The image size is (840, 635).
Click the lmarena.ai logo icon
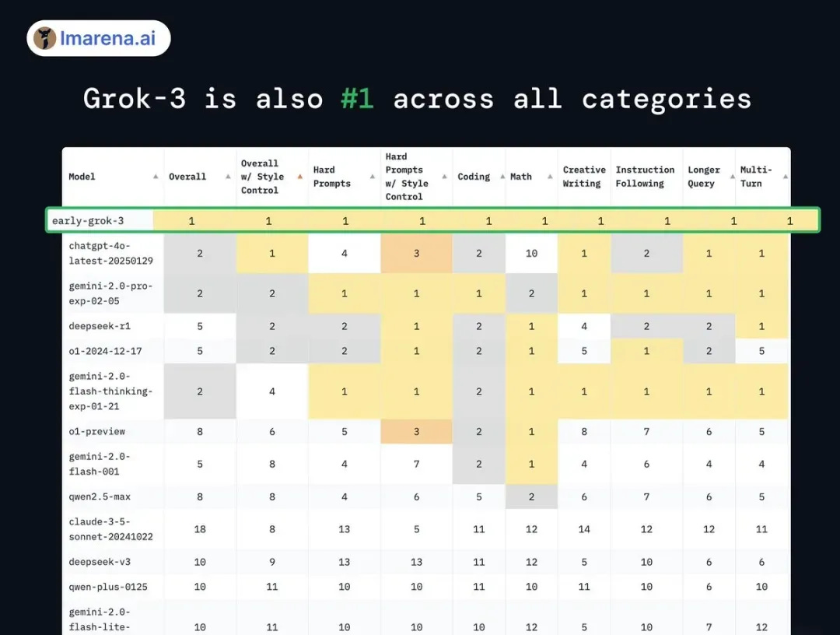coord(44,38)
